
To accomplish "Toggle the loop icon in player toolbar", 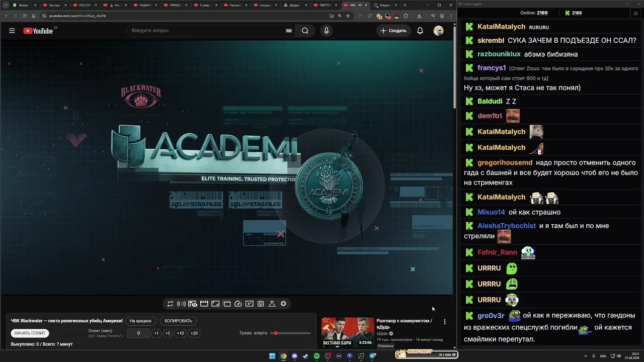I will (x=170, y=304).
